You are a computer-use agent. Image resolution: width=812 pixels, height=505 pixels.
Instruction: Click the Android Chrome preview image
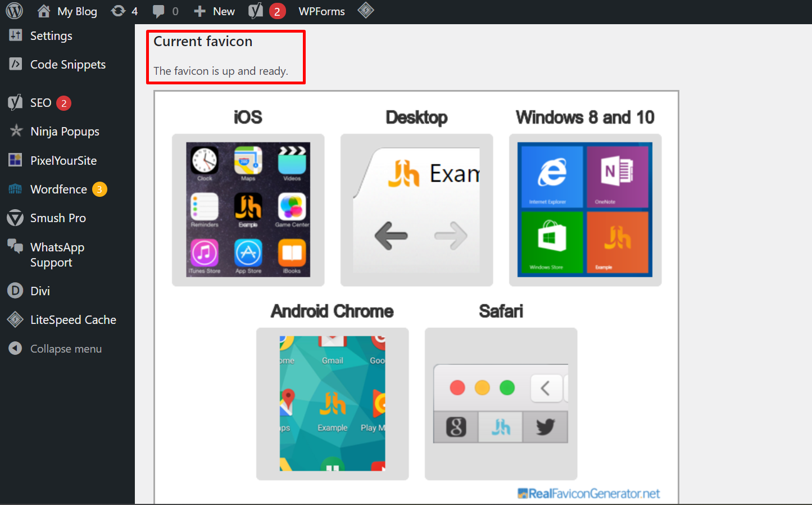coord(332,404)
